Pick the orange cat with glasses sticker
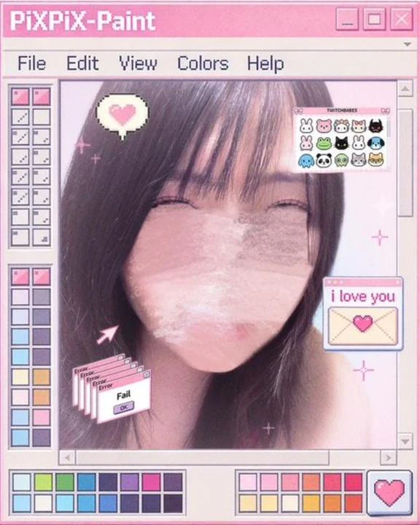The height and width of the screenshot is (525, 420). (376, 160)
